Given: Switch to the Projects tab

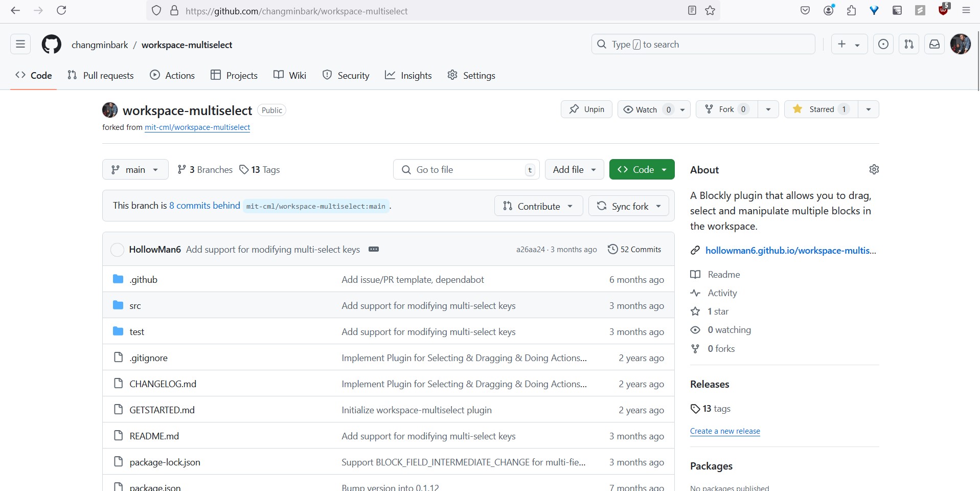Looking at the screenshot, I should pos(234,75).
